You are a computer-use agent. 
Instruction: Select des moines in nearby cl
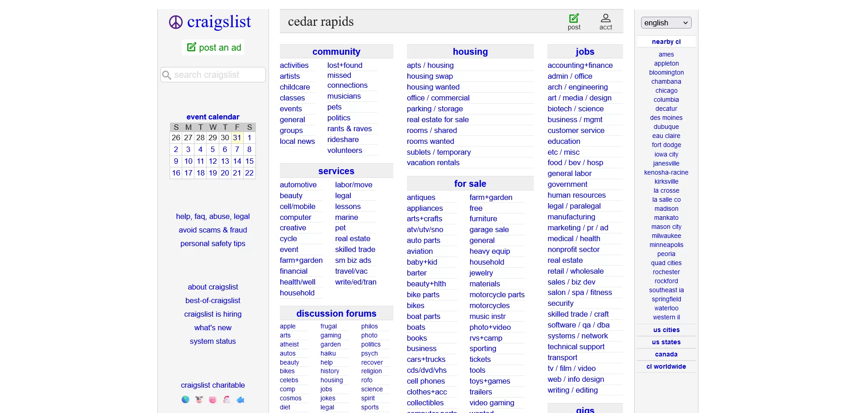click(x=666, y=118)
